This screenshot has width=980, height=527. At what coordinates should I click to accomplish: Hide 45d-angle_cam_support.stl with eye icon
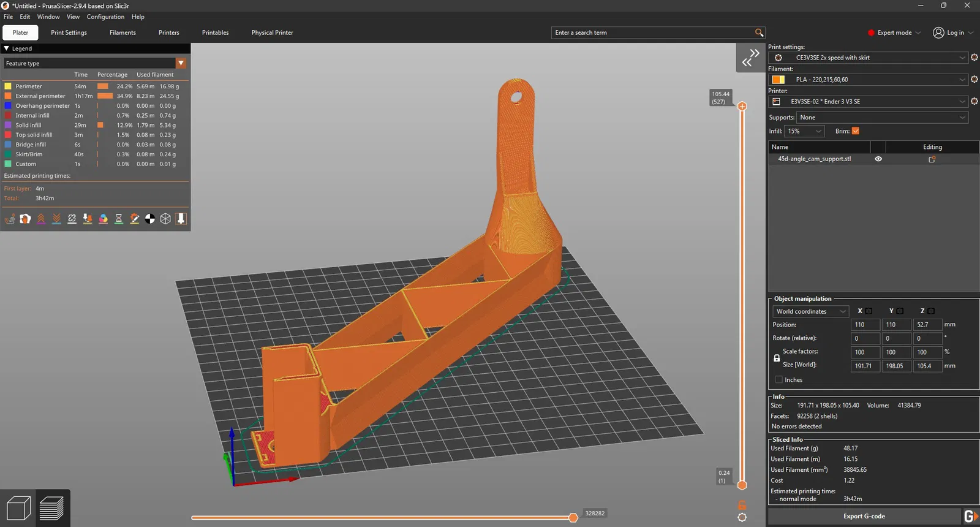pyautogui.click(x=878, y=159)
